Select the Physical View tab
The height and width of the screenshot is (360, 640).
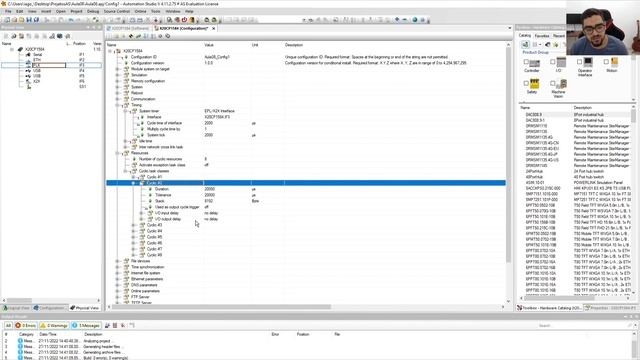coord(84,308)
